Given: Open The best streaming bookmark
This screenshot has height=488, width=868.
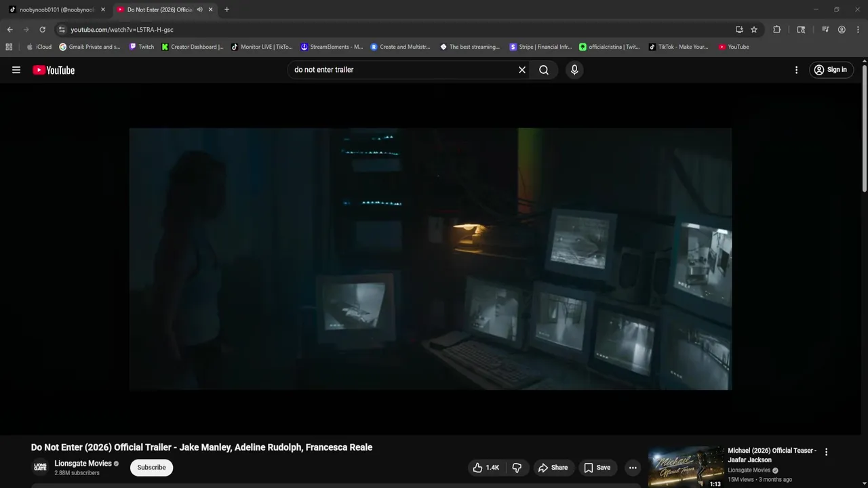Looking at the screenshot, I should pyautogui.click(x=470, y=47).
